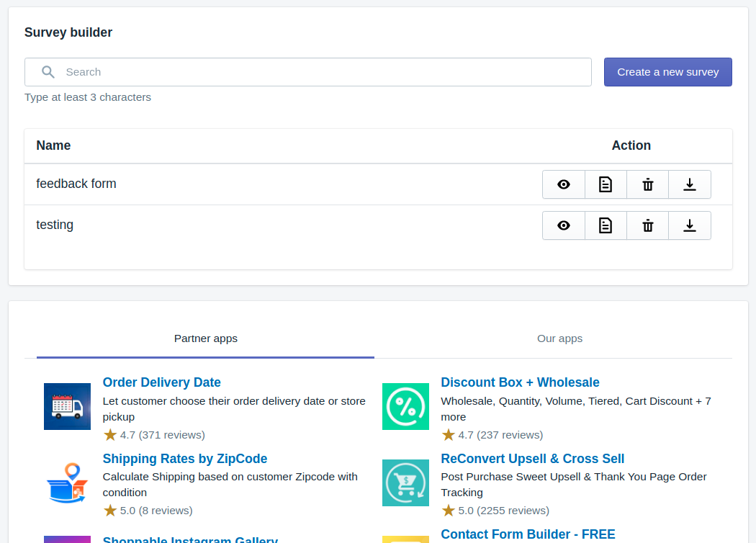
Task: Delete the feedback form survey
Action: [x=647, y=184]
